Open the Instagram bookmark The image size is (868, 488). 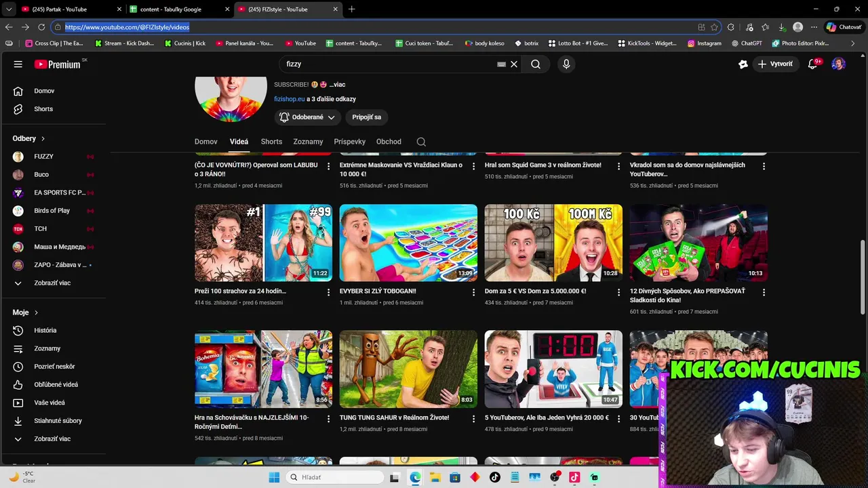coord(704,43)
